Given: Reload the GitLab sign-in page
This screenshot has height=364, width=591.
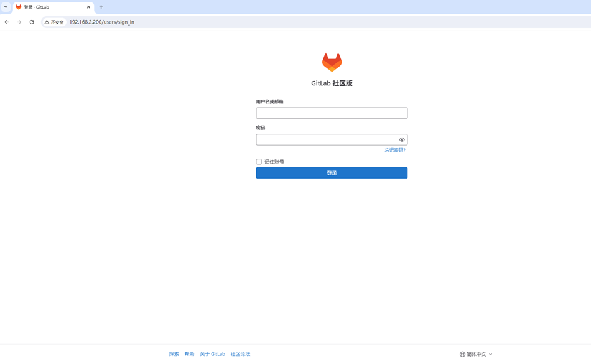Looking at the screenshot, I should pyautogui.click(x=32, y=22).
